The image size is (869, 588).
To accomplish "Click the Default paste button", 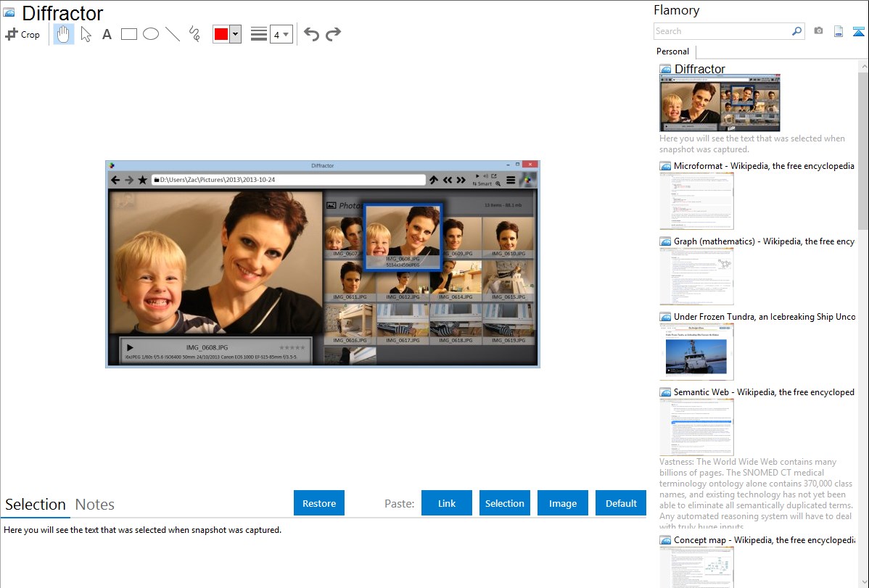I will (621, 503).
